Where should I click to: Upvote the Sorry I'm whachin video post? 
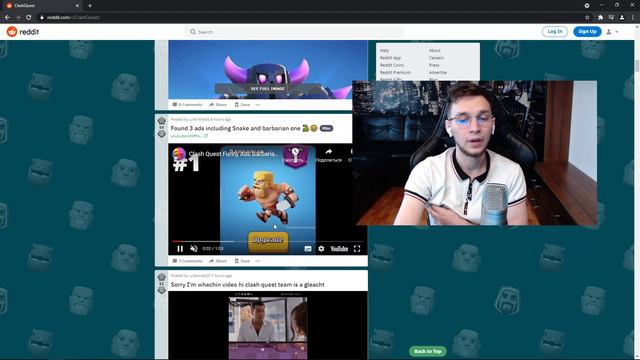tap(162, 277)
